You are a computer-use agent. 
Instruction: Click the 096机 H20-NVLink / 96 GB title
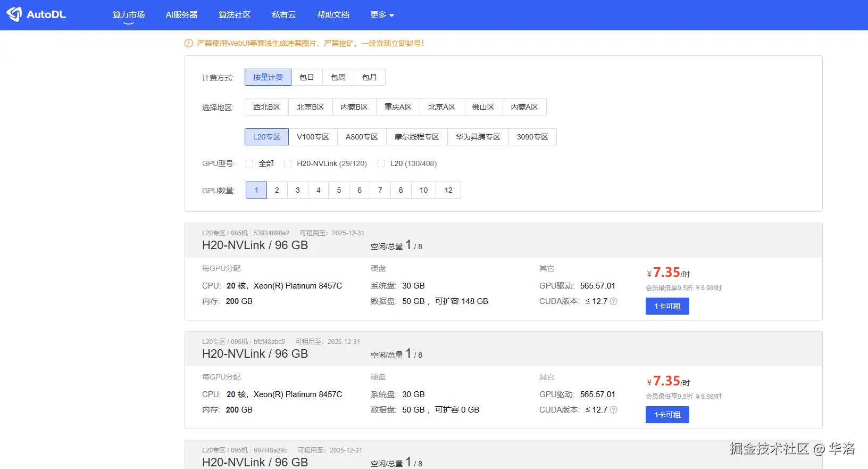[255, 354]
